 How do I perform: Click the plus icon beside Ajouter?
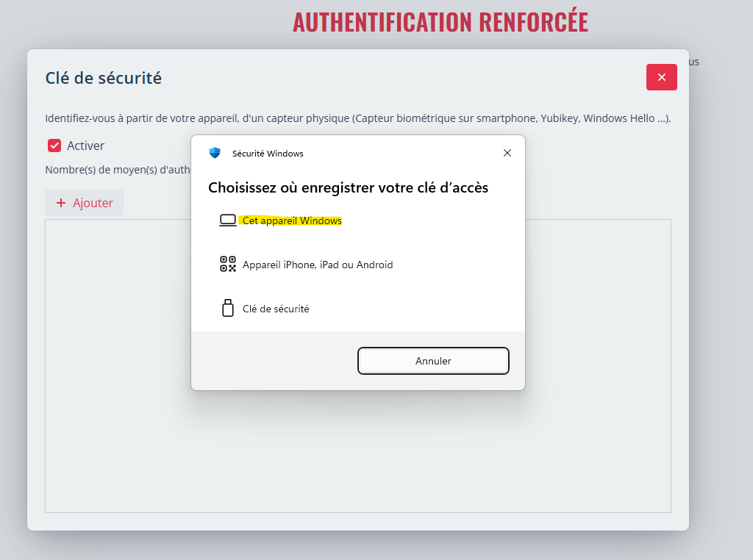click(x=61, y=203)
